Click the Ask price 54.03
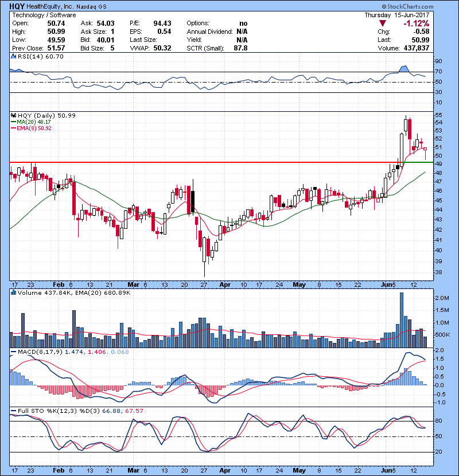Viewport: 459px width, 476px height. coord(106,24)
